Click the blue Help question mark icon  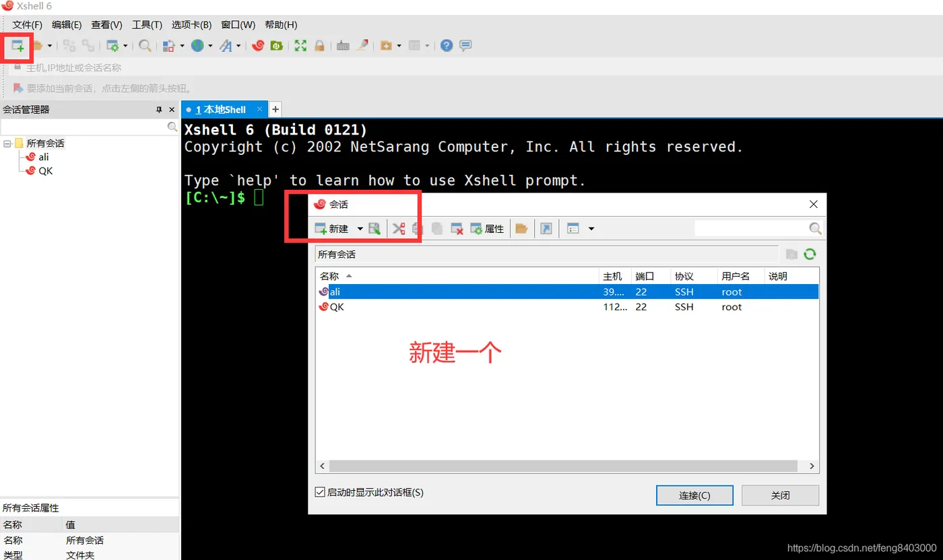(x=447, y=46)
